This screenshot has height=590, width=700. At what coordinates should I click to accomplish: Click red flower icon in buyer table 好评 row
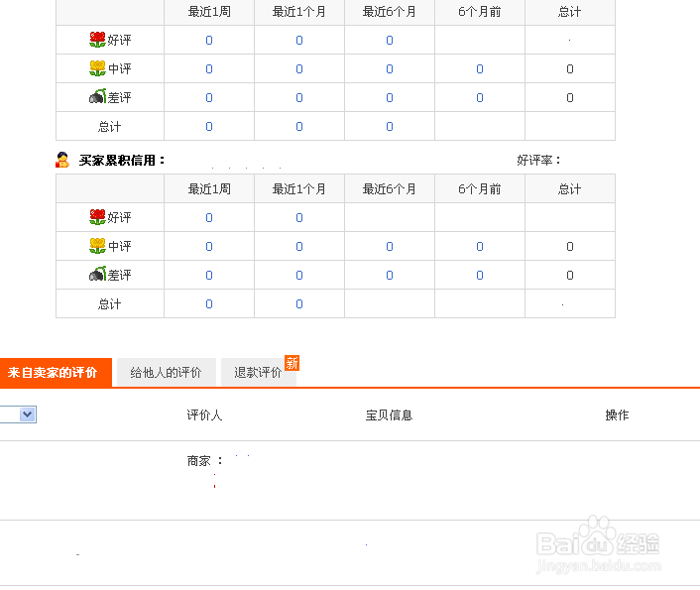point(97,217)
